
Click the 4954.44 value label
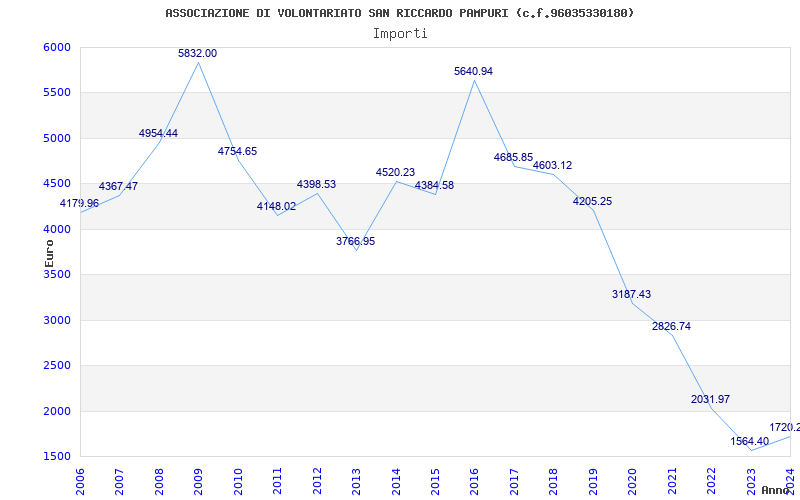(x=158, y=133)
